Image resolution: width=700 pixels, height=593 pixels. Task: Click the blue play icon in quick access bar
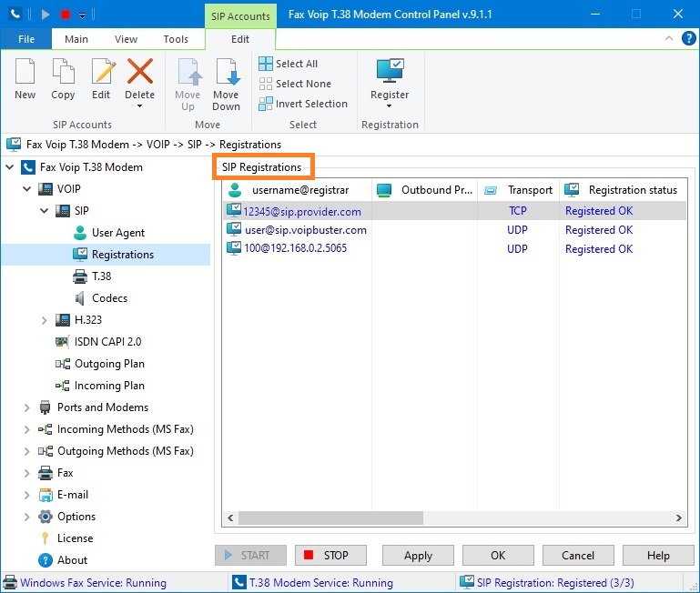46,15
